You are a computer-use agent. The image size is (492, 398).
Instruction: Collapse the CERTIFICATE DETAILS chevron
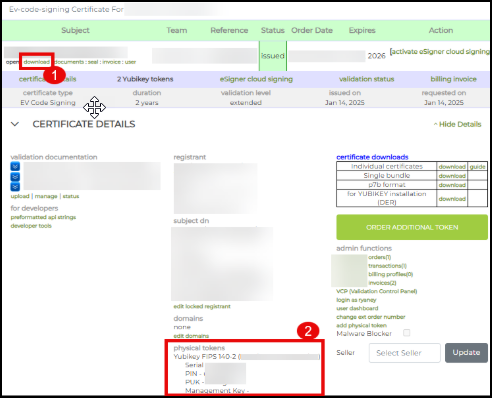tap(15, 124)
